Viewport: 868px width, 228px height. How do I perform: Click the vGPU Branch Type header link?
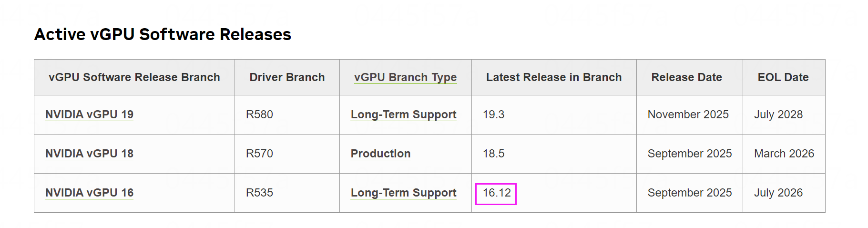pyautogui.click(x=405, y=77)
